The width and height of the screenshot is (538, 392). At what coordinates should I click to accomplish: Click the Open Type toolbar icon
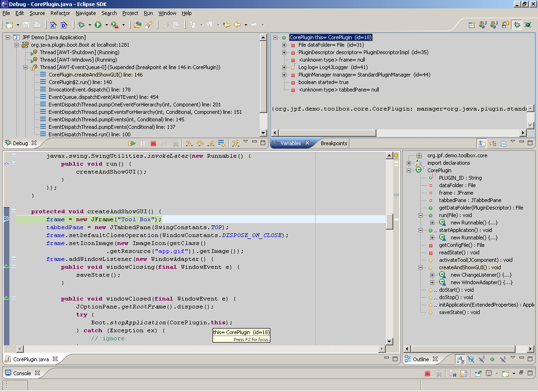coord(138,25)
